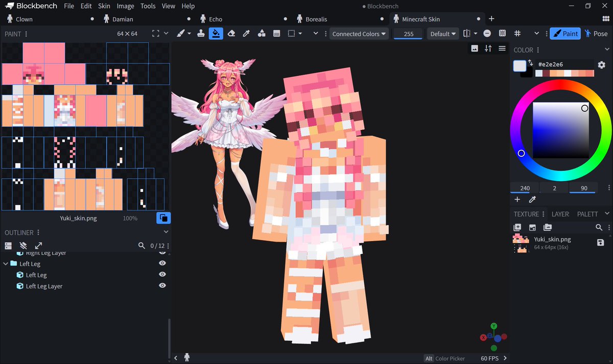The height and width of the screenshot is (364, 613).
Task: Click the hue value 240 field
Action: (525, 188)
